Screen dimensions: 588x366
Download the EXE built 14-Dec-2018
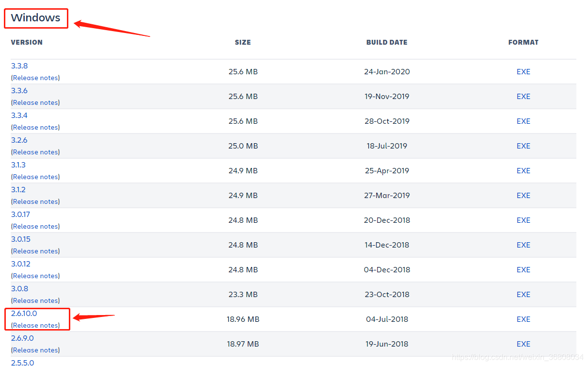point(524,245)
